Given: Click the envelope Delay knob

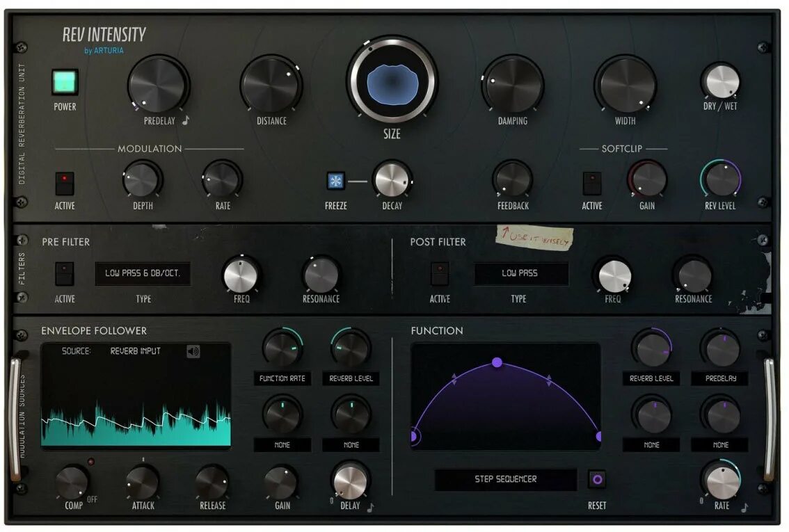Looking at the screenshot, I should 350,482.
